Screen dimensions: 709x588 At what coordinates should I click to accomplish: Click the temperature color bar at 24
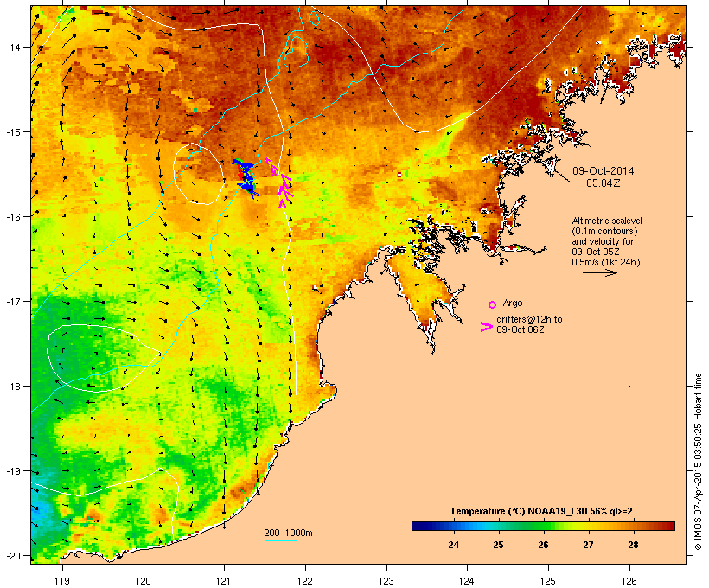coord(454,526)
